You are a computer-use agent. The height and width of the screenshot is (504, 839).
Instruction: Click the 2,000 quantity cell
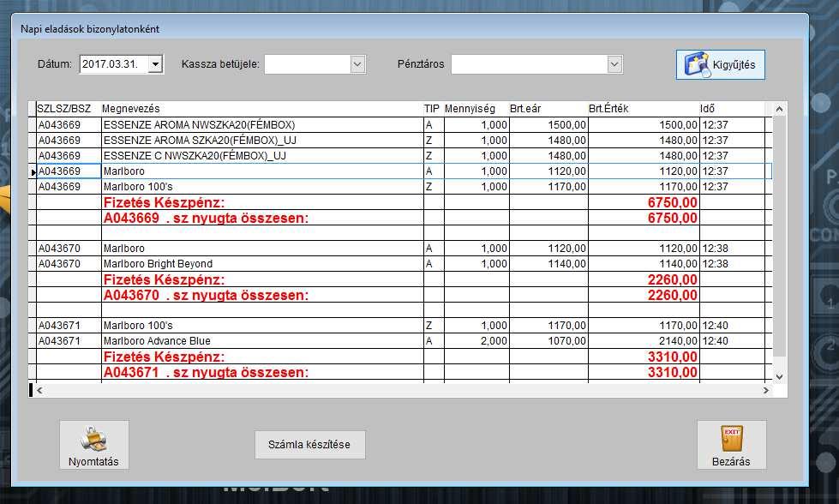476,341
